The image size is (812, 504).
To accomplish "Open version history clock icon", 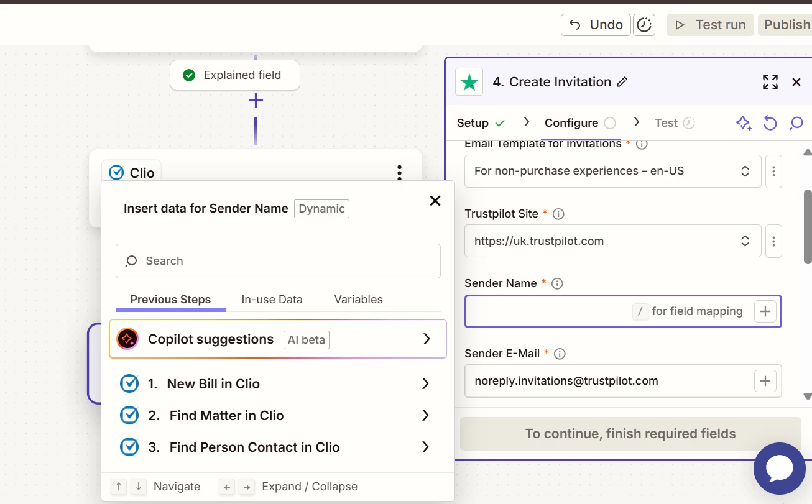I will [644, 25].
